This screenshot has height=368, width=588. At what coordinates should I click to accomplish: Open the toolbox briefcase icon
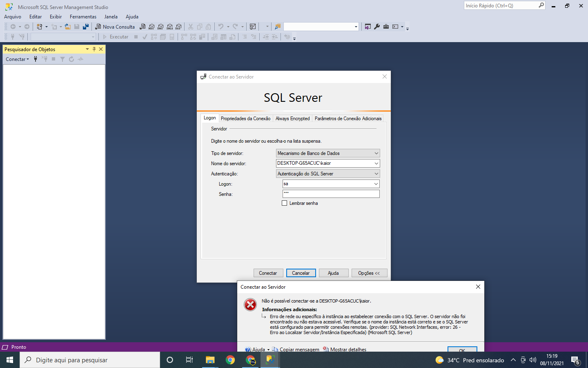click(386, 27)
